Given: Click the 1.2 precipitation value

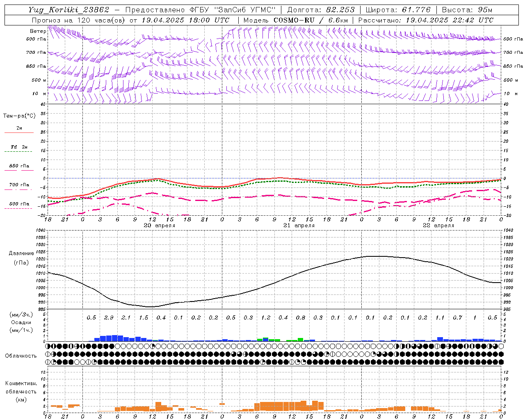Looking at the screenshot, I should [266, 317].
